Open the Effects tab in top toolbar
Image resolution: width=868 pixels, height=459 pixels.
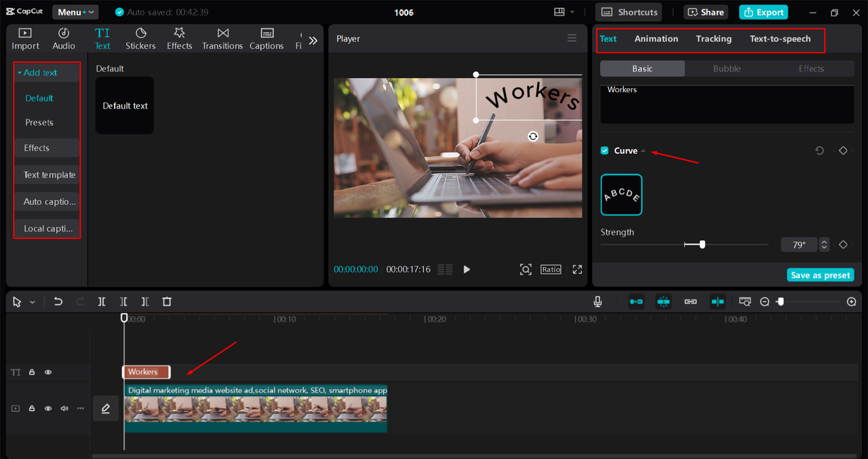click(180, 39)
